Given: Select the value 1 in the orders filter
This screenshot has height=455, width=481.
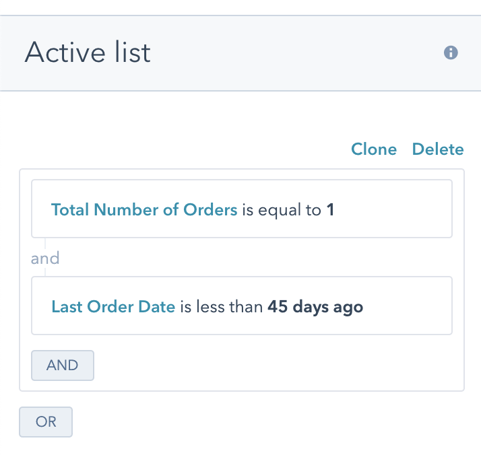Looking at the screenshot, I should [330, 210].
